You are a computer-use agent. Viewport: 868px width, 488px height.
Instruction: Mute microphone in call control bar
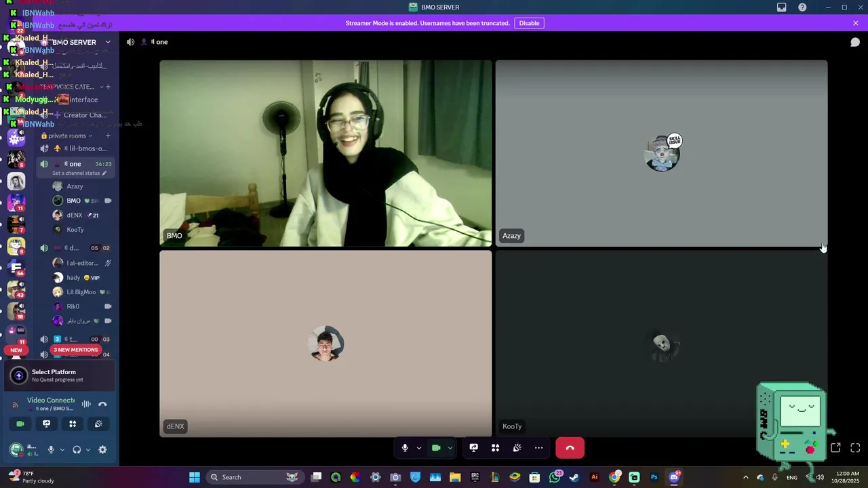405,448
